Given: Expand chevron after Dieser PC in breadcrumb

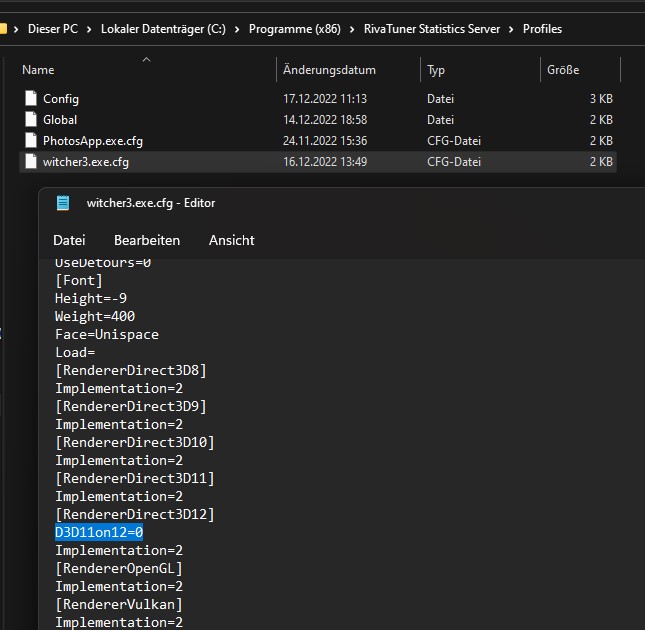Looking at the screenshot, I should click(89, 29).
